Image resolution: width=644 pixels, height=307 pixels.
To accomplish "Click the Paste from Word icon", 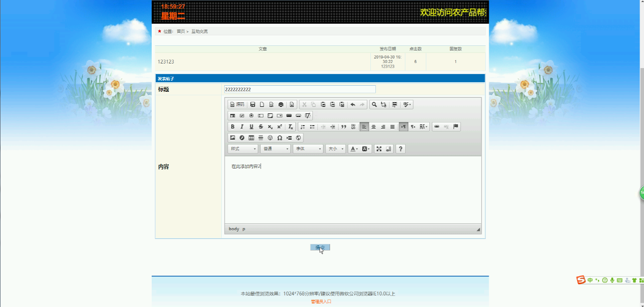I will pyautogui.click(x=342, y=104).
